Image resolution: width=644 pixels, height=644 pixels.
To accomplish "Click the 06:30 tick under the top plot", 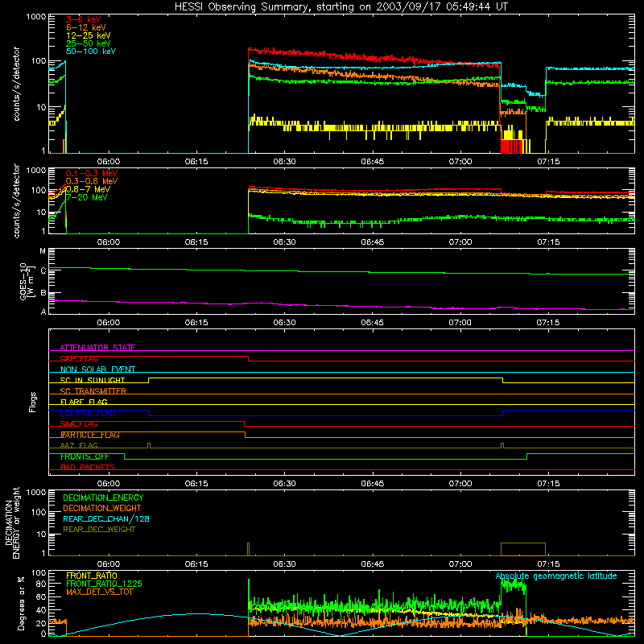I will click(x=284, y=162).
